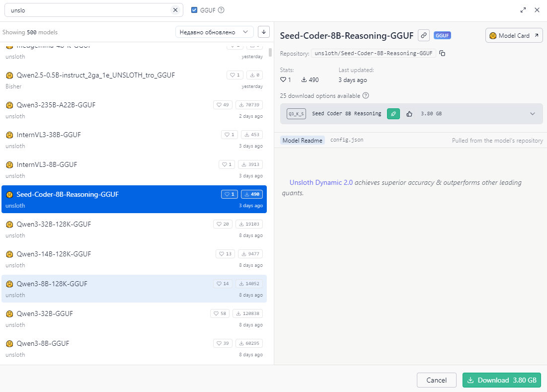547x392 pixels.
Task: Click downloads badge 60295 on Qwen3-8B-GGUF
Action: click(249, 343)
